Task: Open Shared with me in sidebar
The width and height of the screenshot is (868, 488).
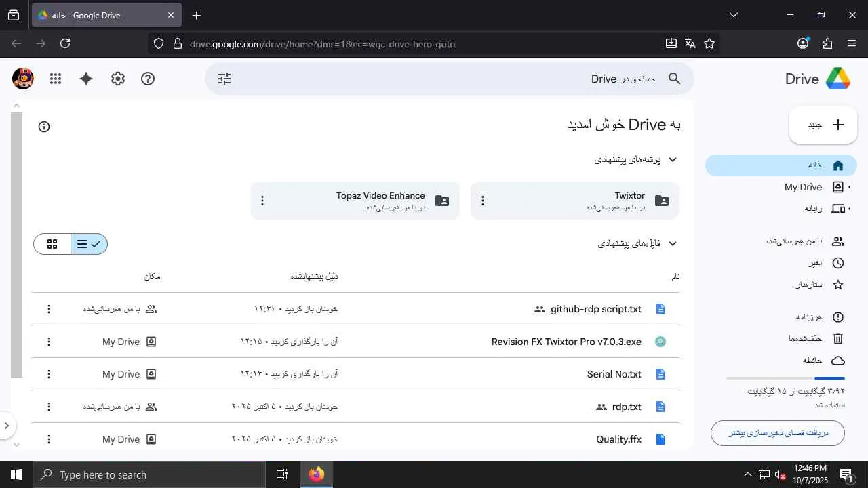Action: 781,241
